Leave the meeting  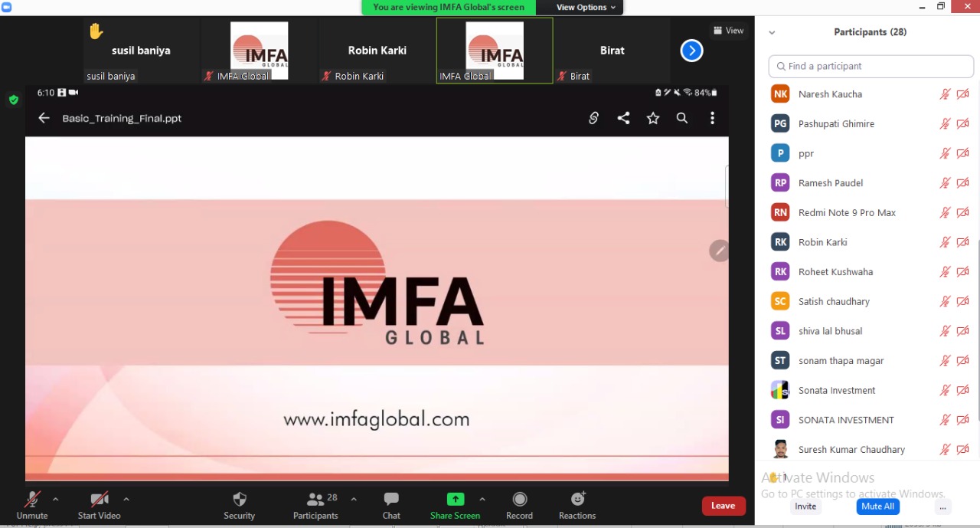[x=724, y=506]
